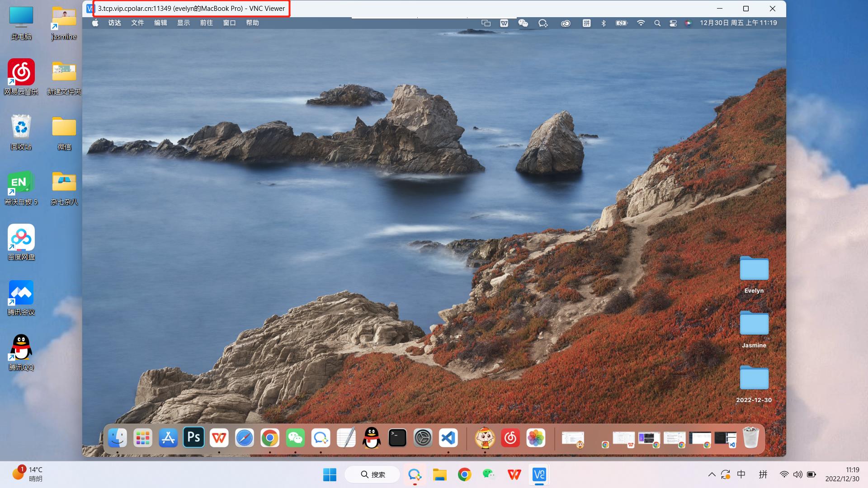Open the Mac Wi-Fi status dropdown
The height and width of the screenshot is (488, 868).
coord(641,23)
